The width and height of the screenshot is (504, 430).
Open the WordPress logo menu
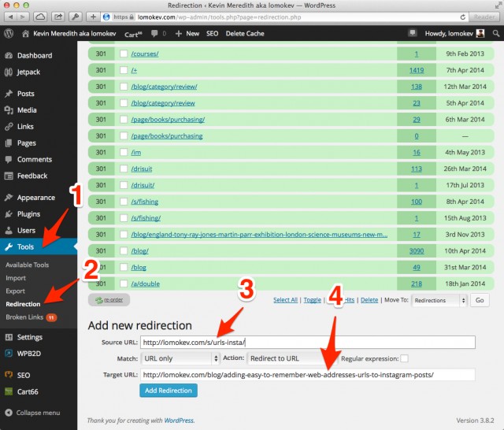tap(9, 33)
